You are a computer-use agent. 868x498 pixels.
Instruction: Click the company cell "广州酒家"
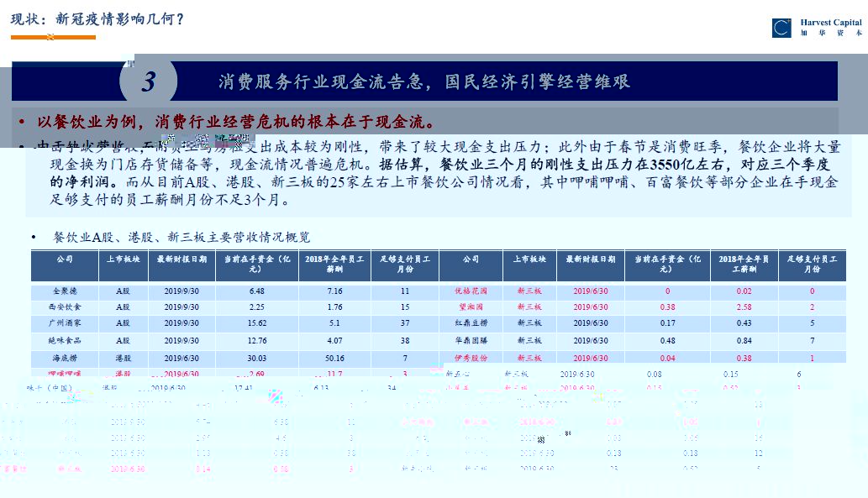[x=65, y=323]
